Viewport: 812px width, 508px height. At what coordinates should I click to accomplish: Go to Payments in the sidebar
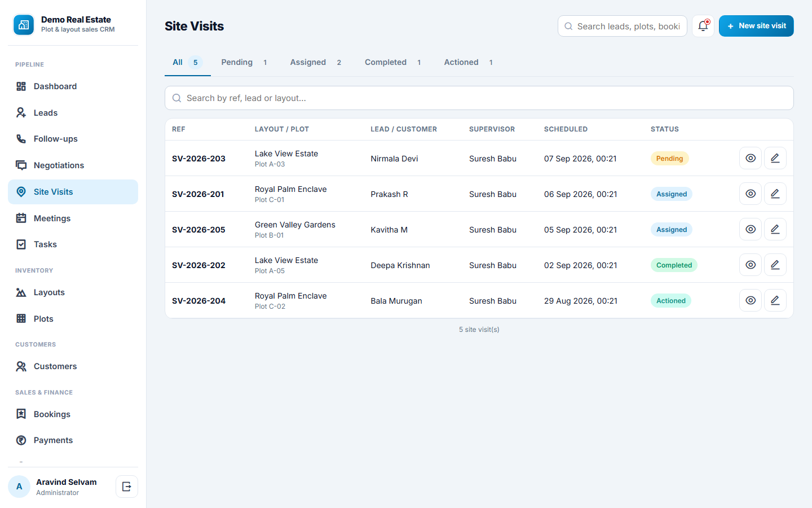73,440
